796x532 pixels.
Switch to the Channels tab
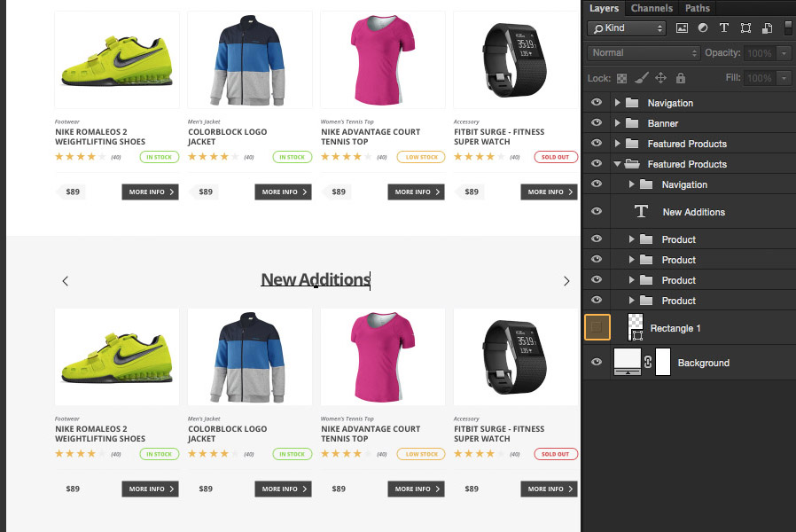pos(652,8)
